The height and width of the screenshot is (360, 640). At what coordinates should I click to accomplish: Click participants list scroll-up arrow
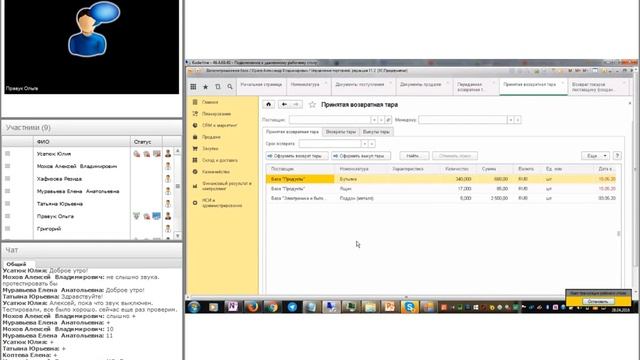[x=178, y=151]
